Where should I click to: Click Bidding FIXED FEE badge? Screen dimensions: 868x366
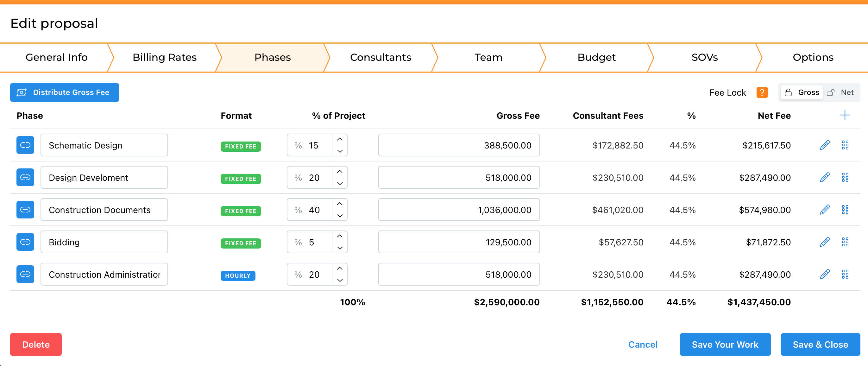(x=241, y=243)
